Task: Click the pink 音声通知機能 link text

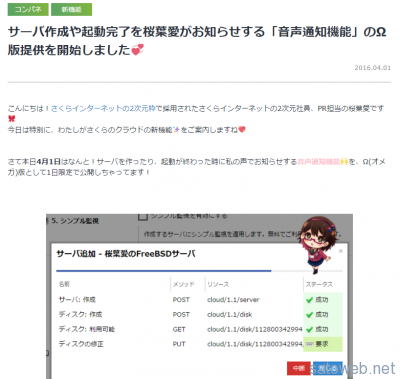Action: pos(319,162)
